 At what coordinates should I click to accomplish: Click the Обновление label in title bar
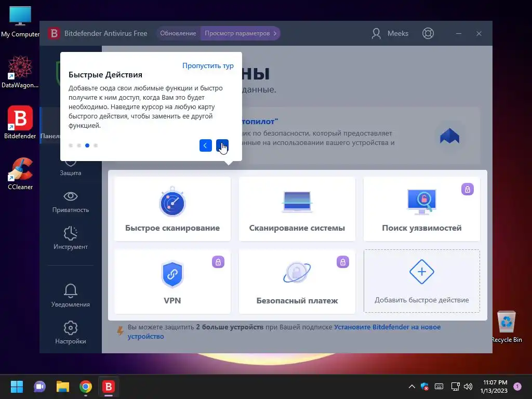[178, 33]
